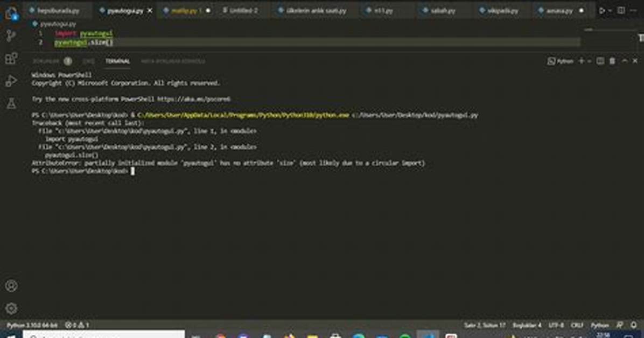Click VS Code icon in taskbar
644x338 pixels.
pos(428,335)
